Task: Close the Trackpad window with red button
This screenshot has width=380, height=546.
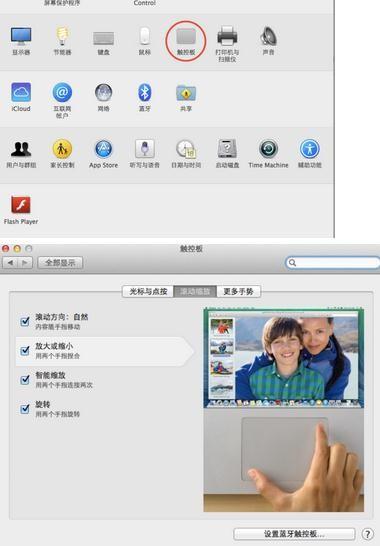Action: pyautogui.click(x=6, y=249)
